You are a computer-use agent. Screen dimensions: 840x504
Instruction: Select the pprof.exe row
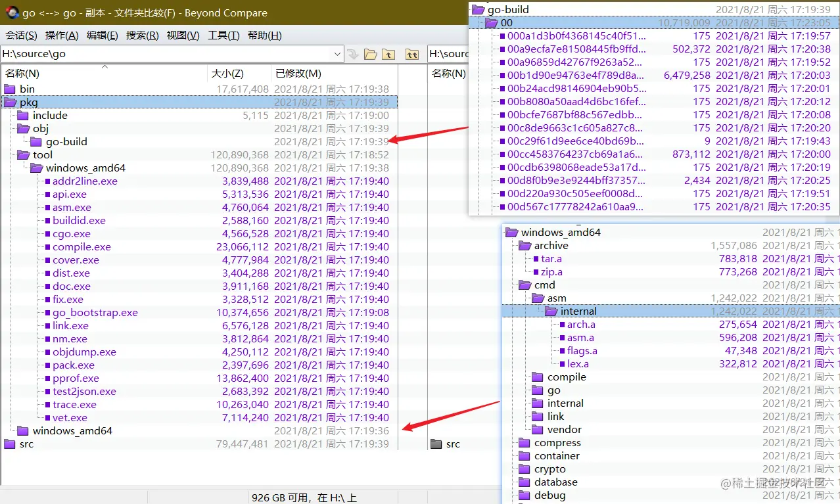click(199, 378)
